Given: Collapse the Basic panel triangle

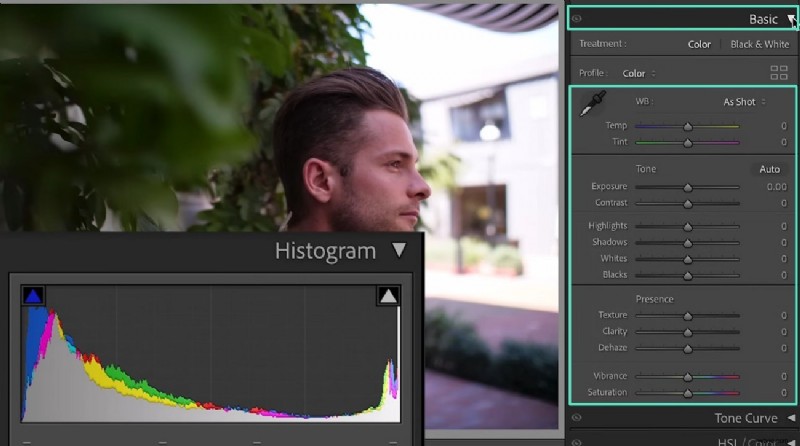Looking at the screenshot, I should coord(791,19).
